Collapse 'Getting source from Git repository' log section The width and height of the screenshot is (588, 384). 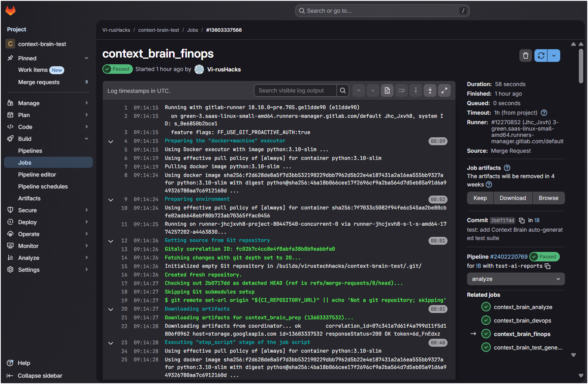click(111, 241)
